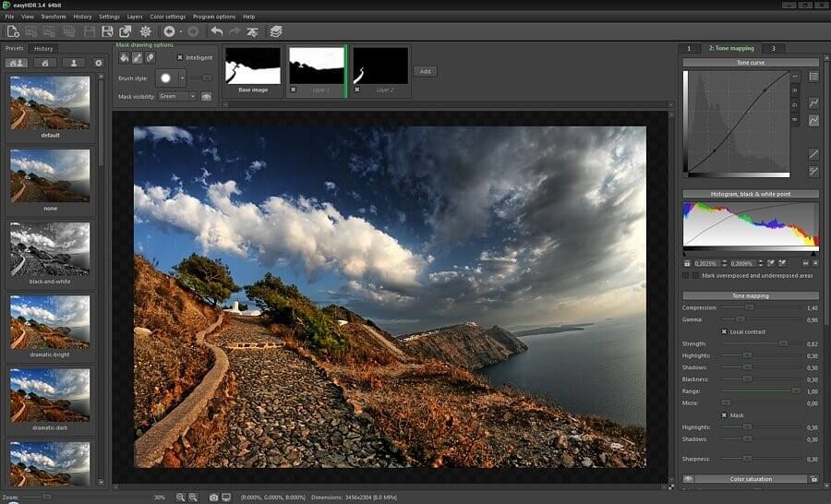
Task: Click black point percentage input field
Action: pyautogui.click(x=707, y=263)
